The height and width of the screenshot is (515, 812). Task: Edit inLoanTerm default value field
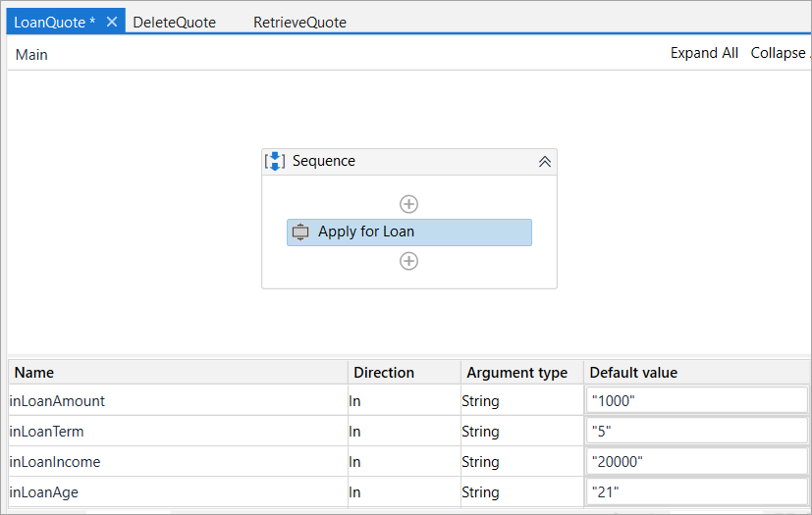pyautogui.click(x=696, y=431)
